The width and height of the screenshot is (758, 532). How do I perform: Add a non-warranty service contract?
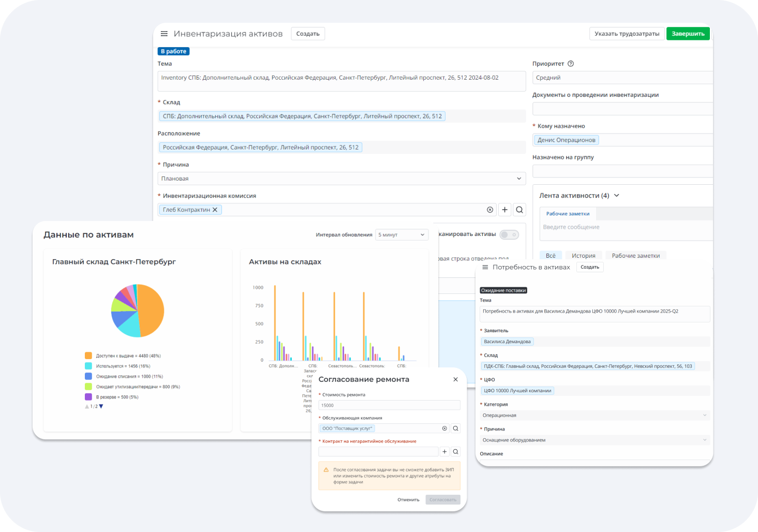[x=444, y=452]
